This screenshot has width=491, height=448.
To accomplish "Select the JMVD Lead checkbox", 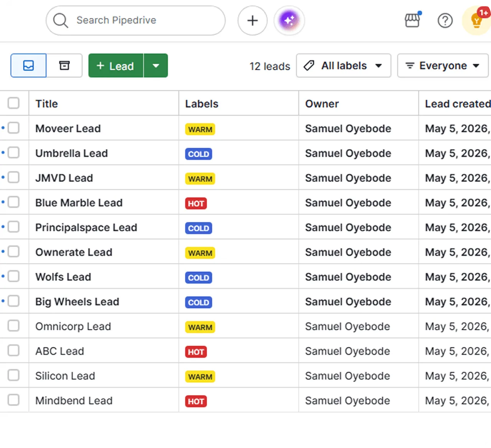I will pos(13,177).
